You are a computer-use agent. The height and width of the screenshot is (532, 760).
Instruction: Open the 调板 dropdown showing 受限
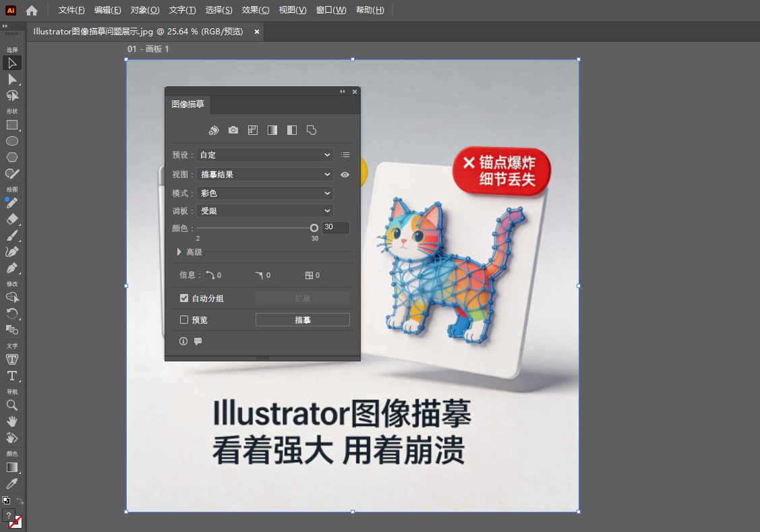point(264,211)
